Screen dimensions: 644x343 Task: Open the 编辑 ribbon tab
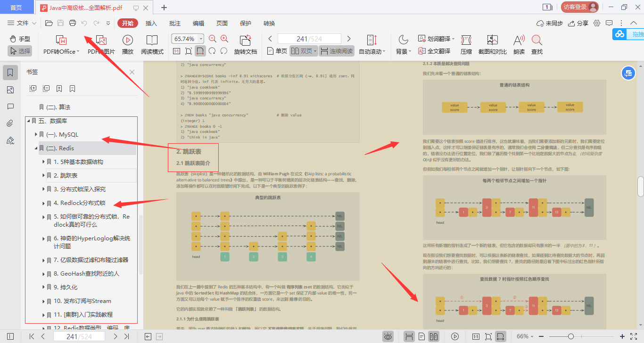pyautogui.click(x=198, y=23)
